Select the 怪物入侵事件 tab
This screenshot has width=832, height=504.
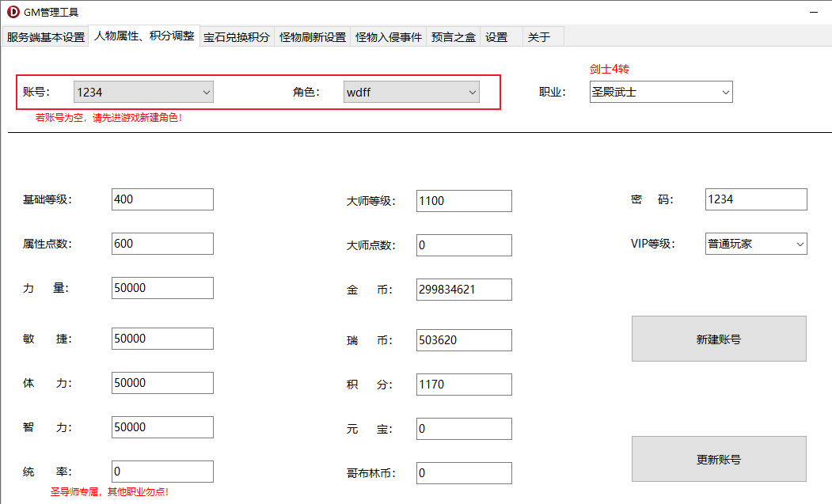coord(389,37)
